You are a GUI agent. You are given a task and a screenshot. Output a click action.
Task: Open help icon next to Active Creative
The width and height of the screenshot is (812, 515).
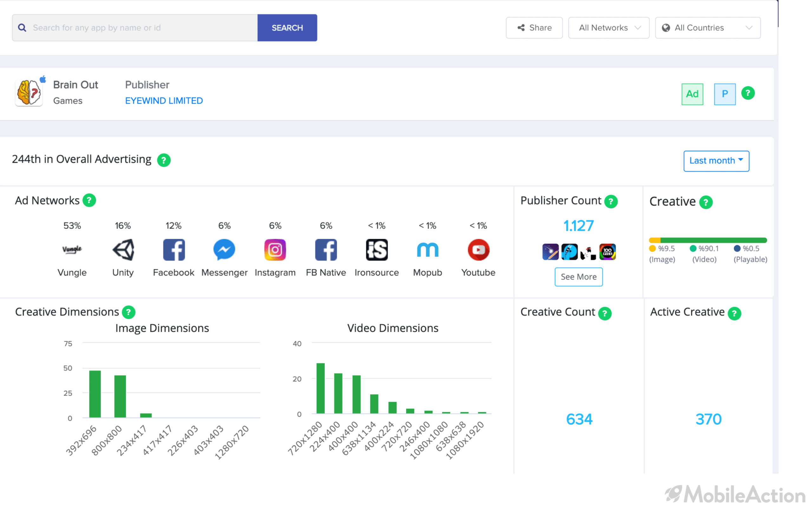(x=734, y=314)
